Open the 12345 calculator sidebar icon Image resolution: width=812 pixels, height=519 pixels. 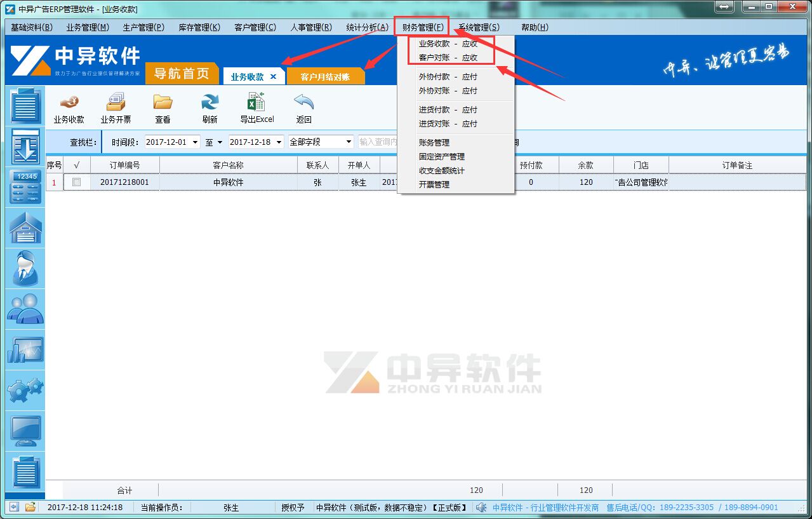[25, 187]
